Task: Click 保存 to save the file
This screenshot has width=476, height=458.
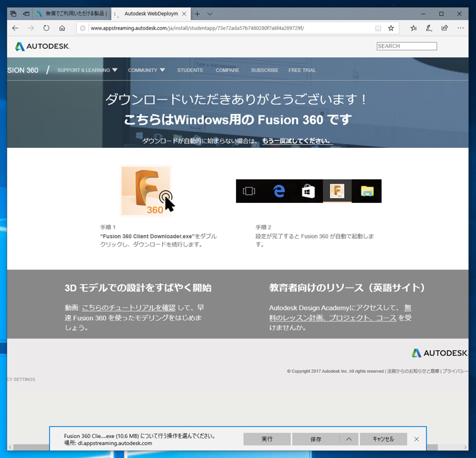Action: (316, 439)
